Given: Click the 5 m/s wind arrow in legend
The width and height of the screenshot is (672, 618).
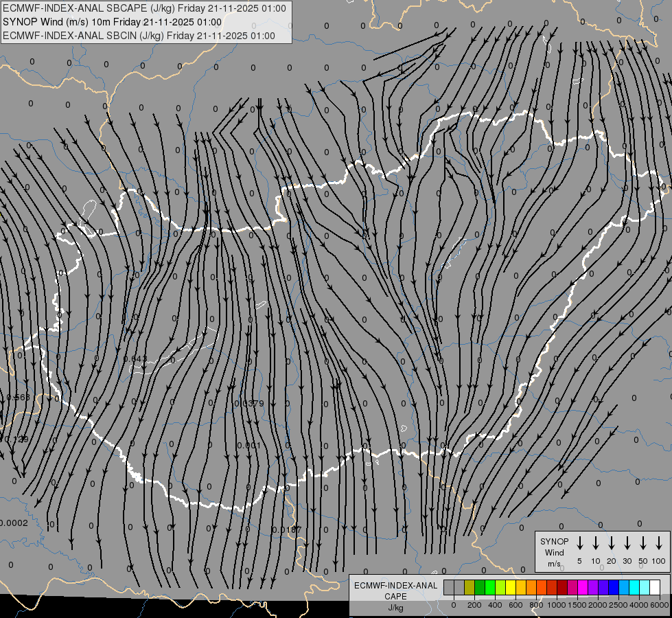Looking at the screenshot, I should [579, 543].
